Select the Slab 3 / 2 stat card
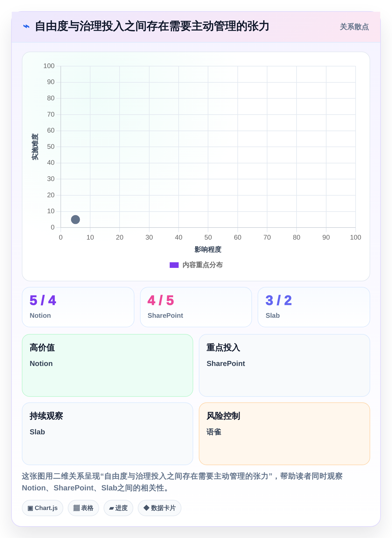Image resolution: width=392 pixels, height=538 pixels. click(x=314, y=307)
